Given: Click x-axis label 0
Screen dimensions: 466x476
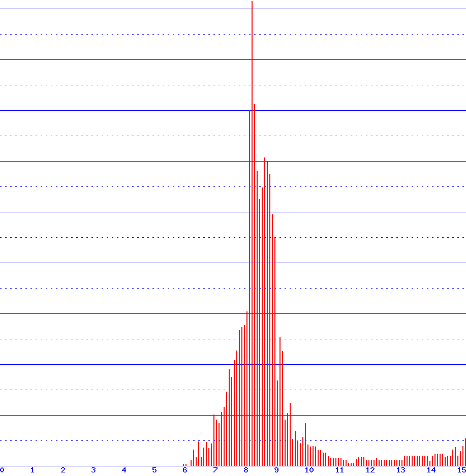Looking at the screenshot, I should click(2, 470).
